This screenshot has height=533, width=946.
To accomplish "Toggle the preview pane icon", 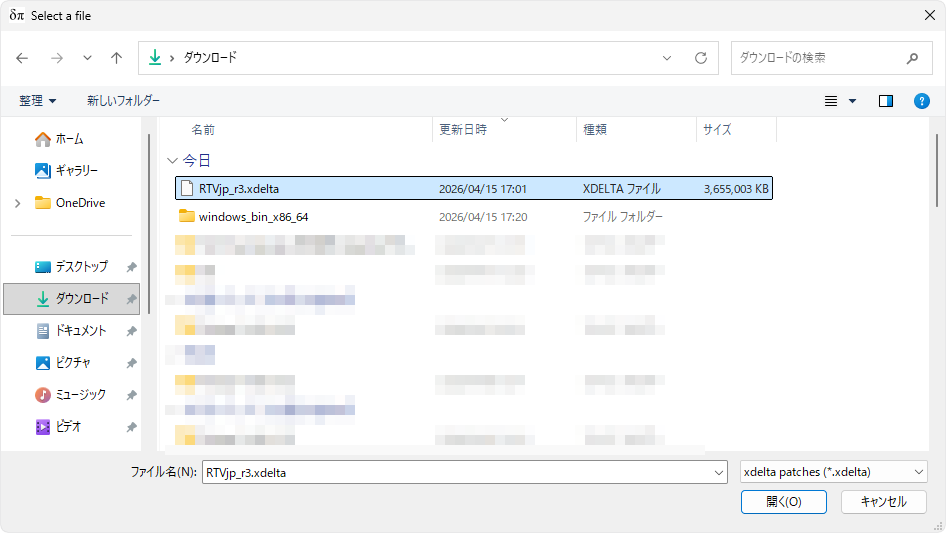I will (x=885, y=101).
